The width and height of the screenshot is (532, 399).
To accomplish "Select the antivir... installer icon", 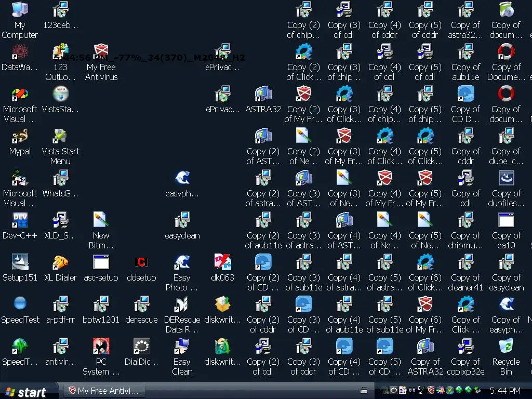I will (60, 346).
